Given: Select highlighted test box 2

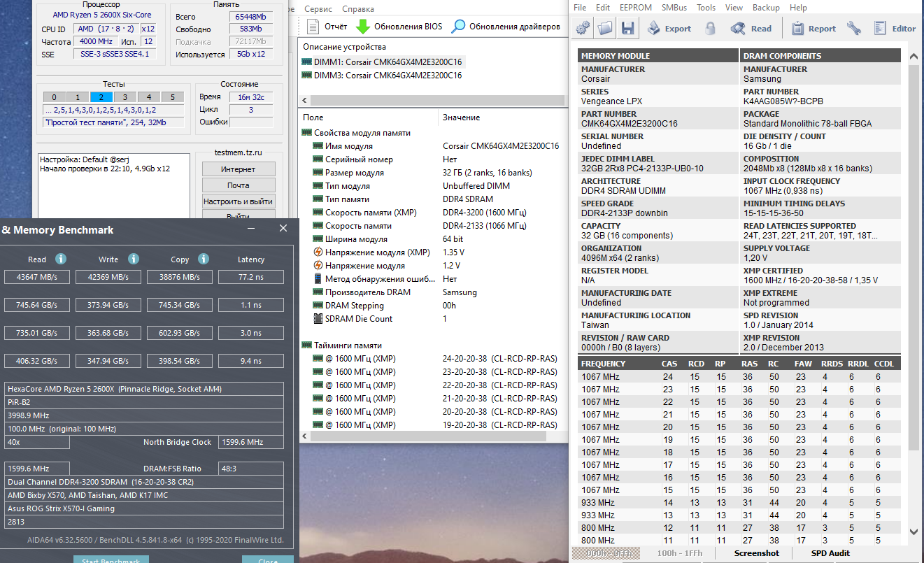Looking at the screenshot, I should pyautogui.click(x=101, y=97).
